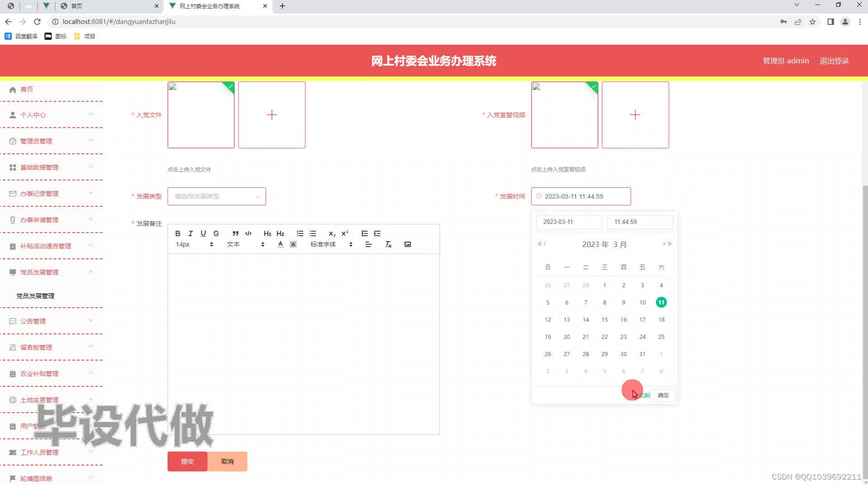Expand 办事记录管理 sidebar menu
868x485 pixels.
pyautogui.click(x=52, y=194)
